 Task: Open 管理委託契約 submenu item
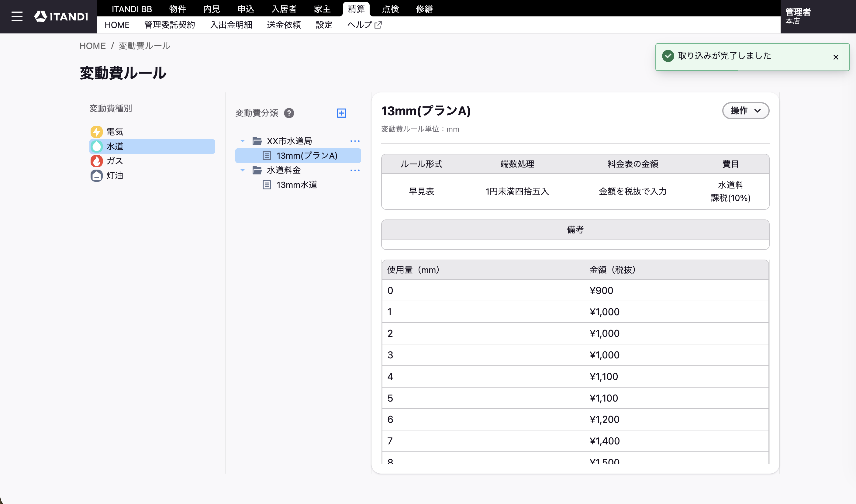(x=170, y=25)
